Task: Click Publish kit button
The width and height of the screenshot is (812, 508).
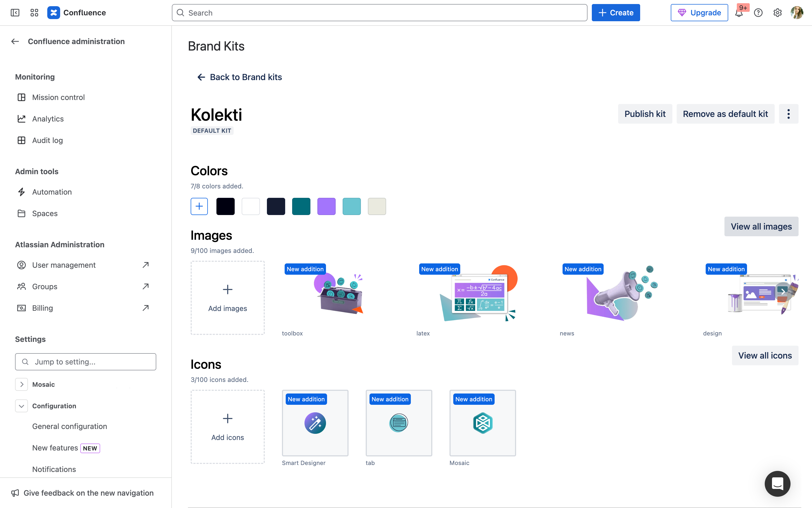Action: (x=645, y=114)
